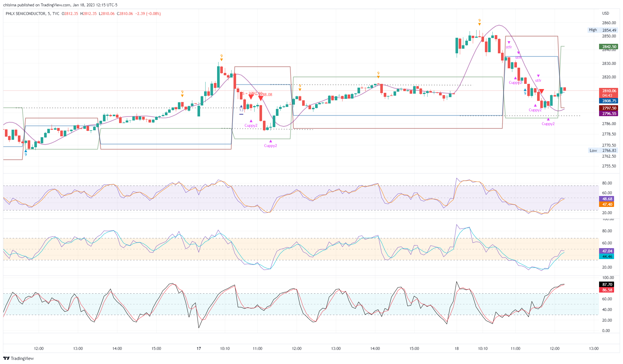623x364 pixels.
Task: Click the black 87.70 oscillator value label
Action: pos(607,284)
